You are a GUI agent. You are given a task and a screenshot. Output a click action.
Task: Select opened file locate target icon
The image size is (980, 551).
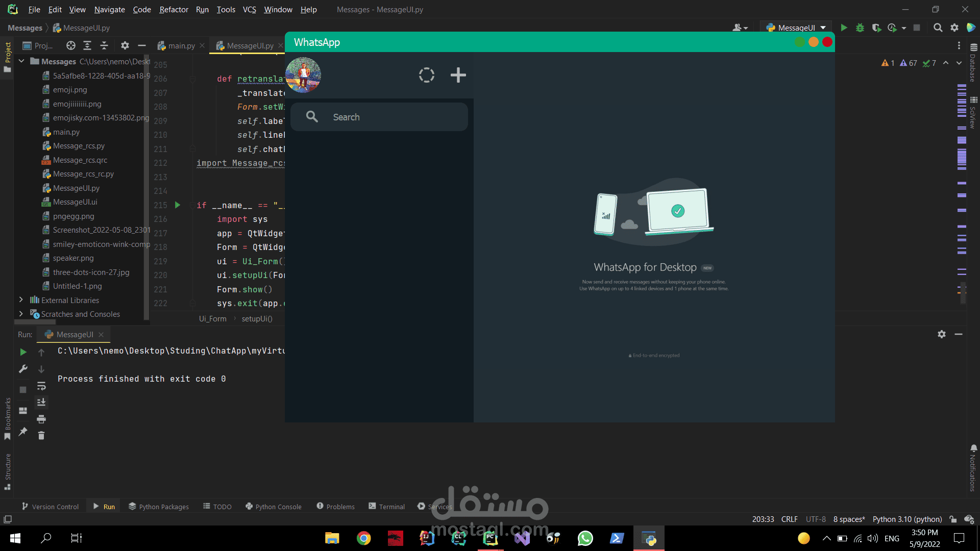tap(71, 45)
